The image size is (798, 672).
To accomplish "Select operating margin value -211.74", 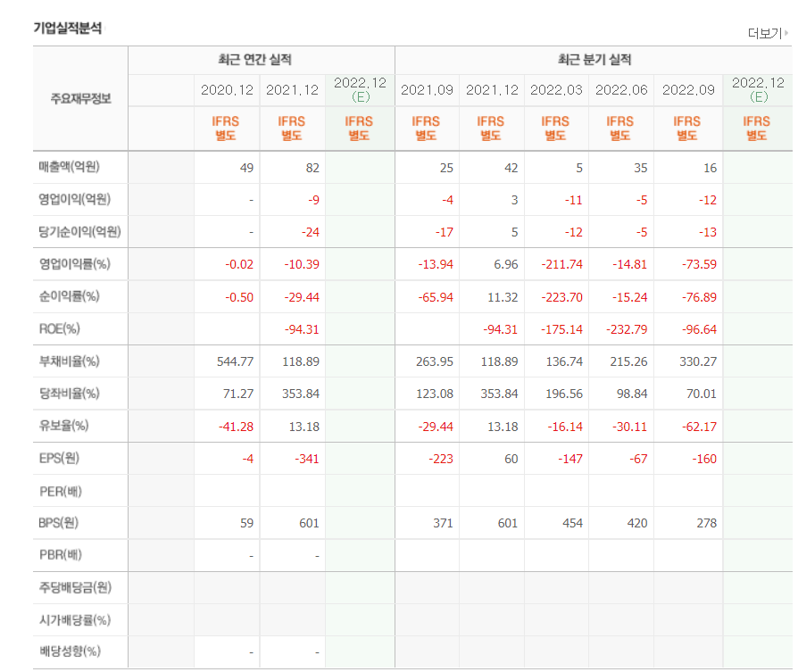I will (x=561, y=264).
